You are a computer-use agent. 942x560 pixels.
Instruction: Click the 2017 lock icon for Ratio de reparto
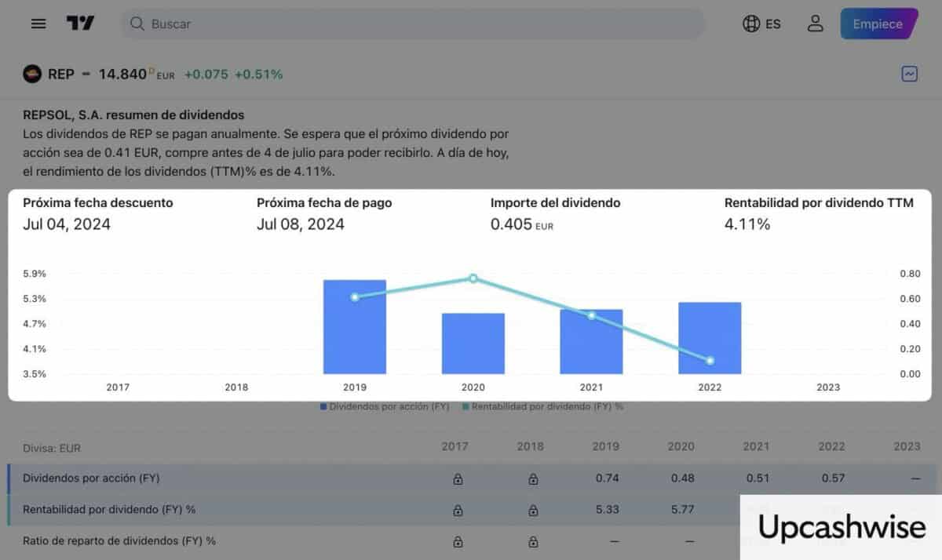click(458, 542)
